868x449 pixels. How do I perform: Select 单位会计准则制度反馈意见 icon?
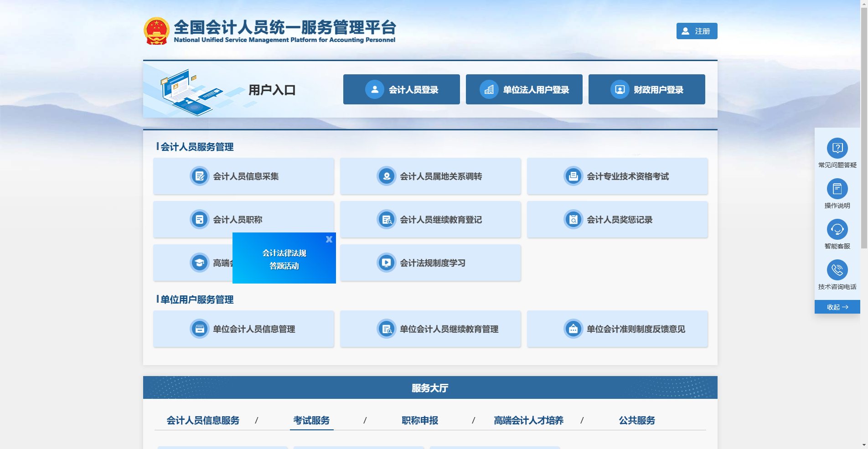click(573, 329)
